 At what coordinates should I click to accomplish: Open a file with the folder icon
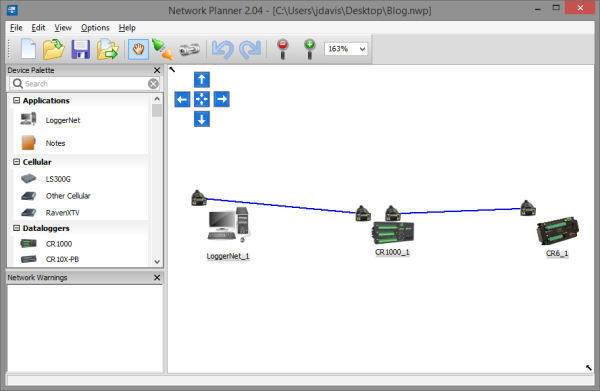coord(54,49)
